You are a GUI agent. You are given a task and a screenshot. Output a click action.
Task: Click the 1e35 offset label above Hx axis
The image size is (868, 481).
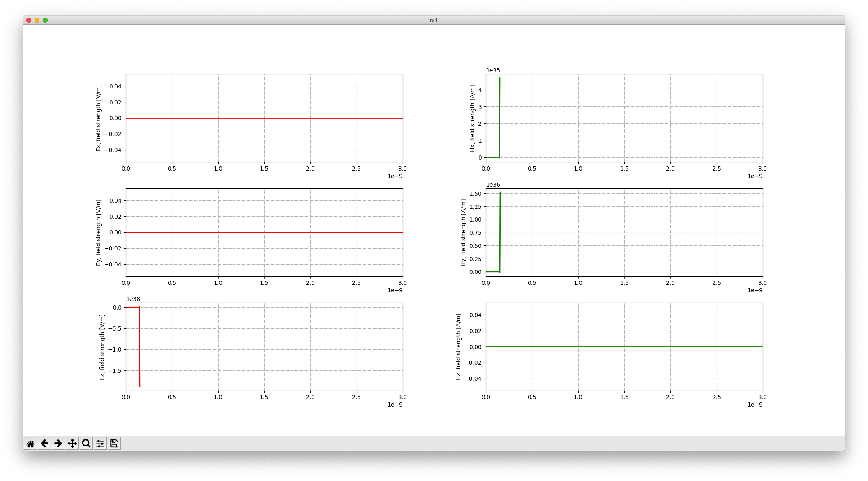tap(493, 71)
